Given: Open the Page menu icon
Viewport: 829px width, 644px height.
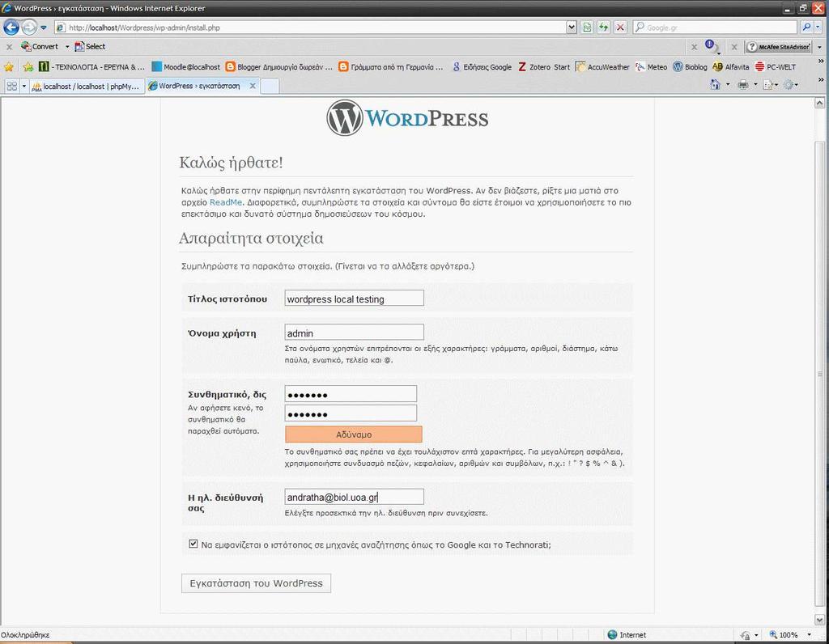Looking at the screenshot, I should pyautogui.click(x=768, y=84).
